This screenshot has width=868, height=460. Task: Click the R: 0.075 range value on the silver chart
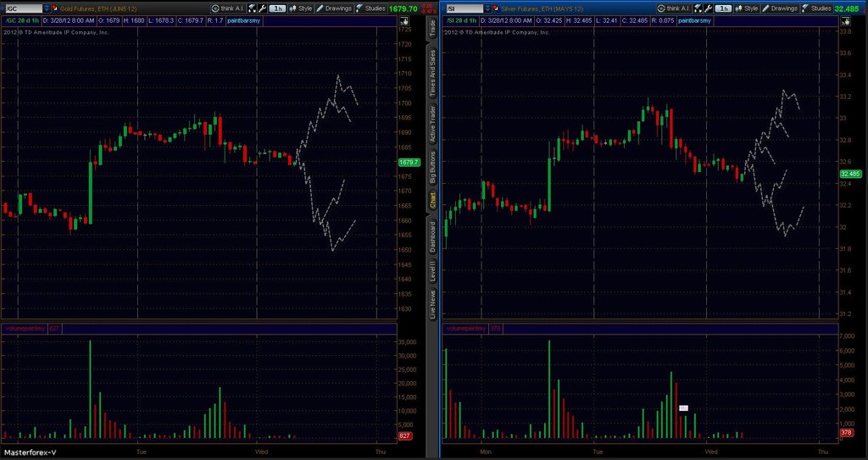pyautogui.click(x=663, y=20)
